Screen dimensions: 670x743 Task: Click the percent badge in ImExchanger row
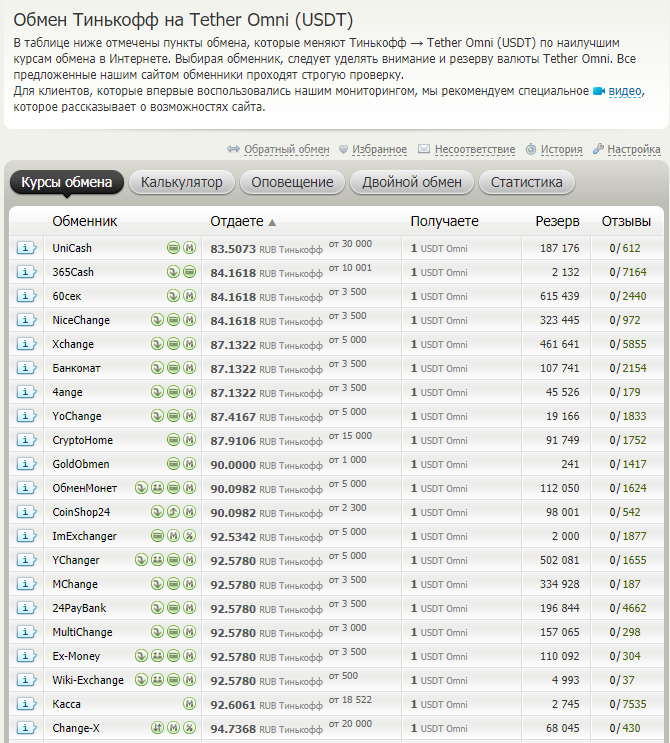point(190,536)
